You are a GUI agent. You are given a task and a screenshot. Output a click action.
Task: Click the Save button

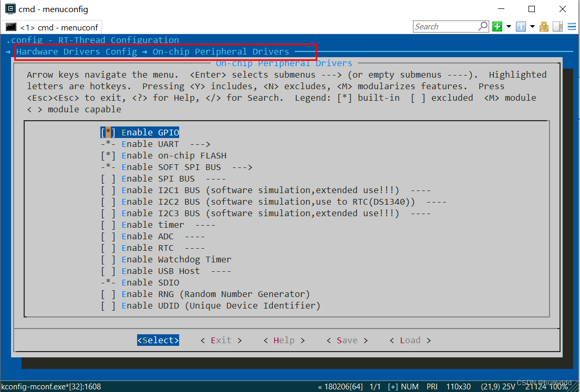(x=346, y=340)
